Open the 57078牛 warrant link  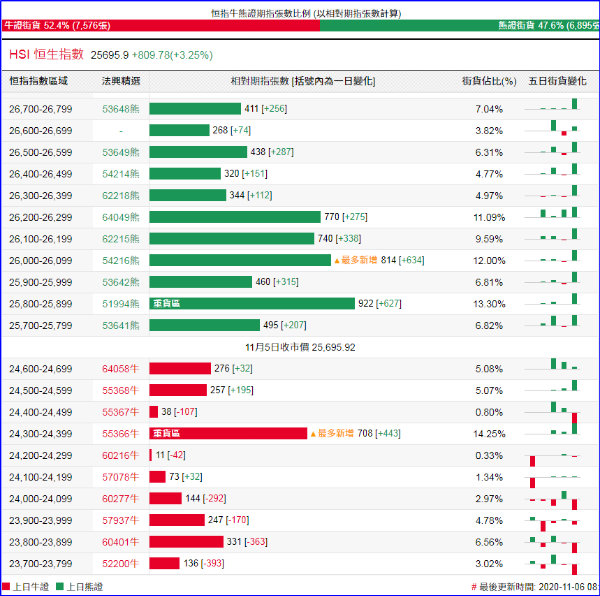pos(120,477)
